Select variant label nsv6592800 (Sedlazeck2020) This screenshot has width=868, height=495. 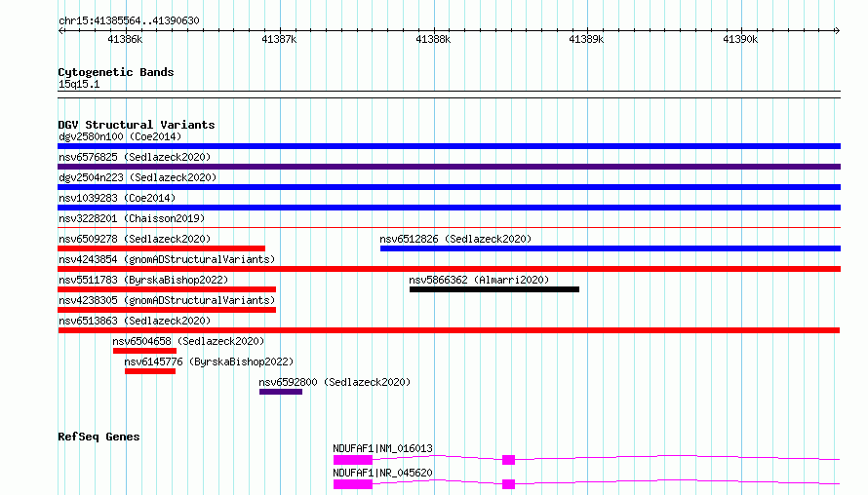pyautogui.click(x=335, y=382)
